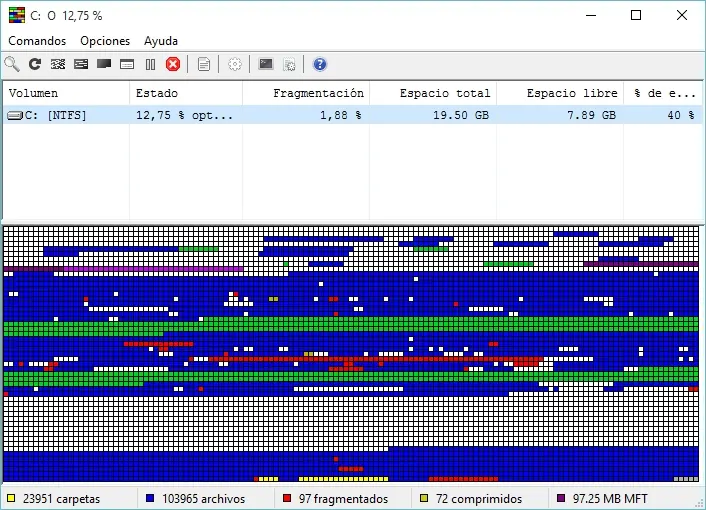This screenshot has width=706, height=510.
Task: Click the UltraDefrag title bar app icon
Action: click(17, 15)
